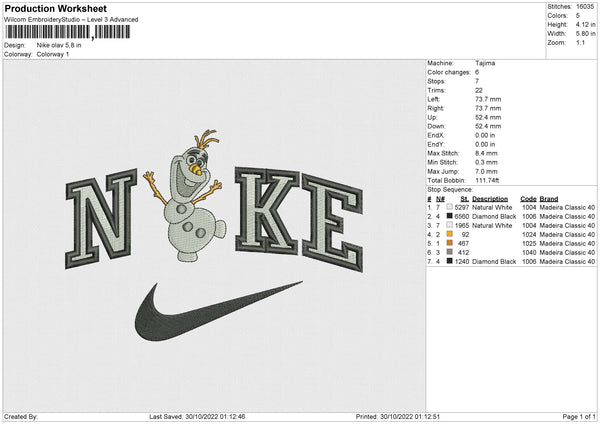Click the Zoom value '1:1'

coord(580,42)
